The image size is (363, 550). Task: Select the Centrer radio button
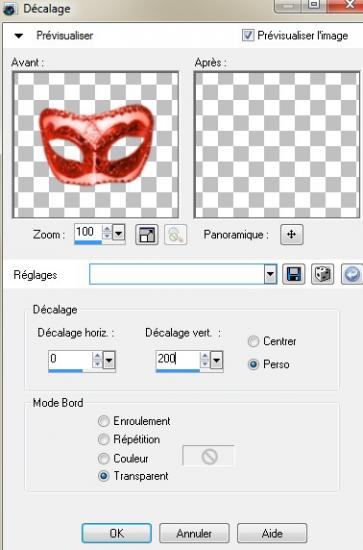click(253, 341)
